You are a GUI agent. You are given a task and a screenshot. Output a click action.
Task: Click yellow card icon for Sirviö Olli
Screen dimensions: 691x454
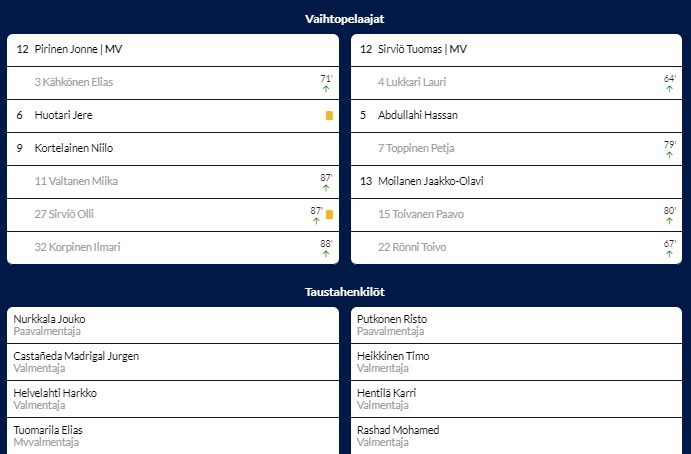[x=329, y=214]
